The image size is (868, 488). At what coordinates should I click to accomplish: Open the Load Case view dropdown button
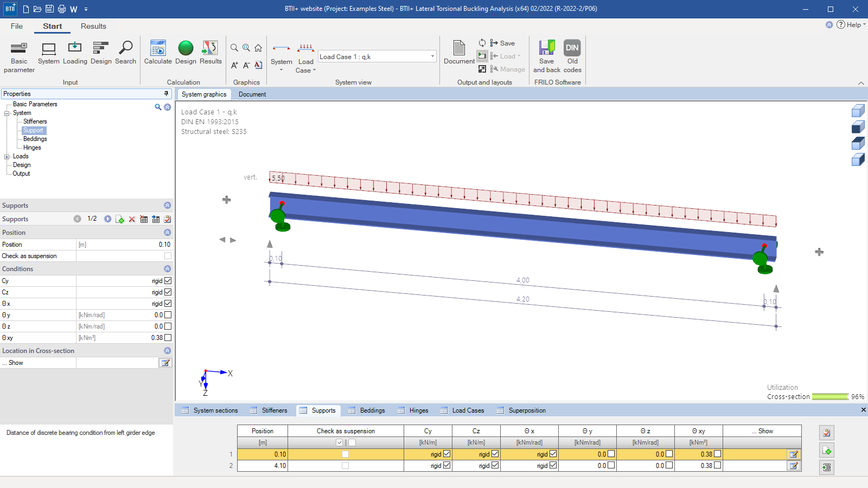click(x=306, y=57)
